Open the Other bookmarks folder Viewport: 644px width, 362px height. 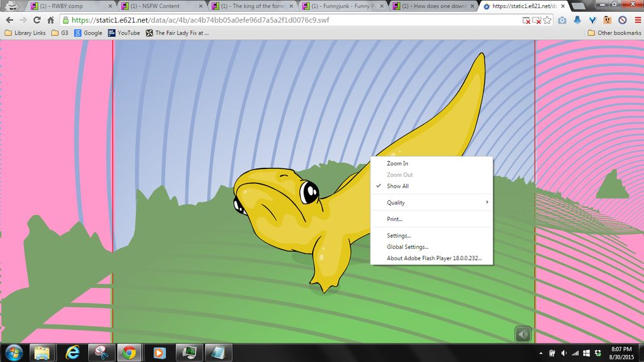[x=614, y=33]
